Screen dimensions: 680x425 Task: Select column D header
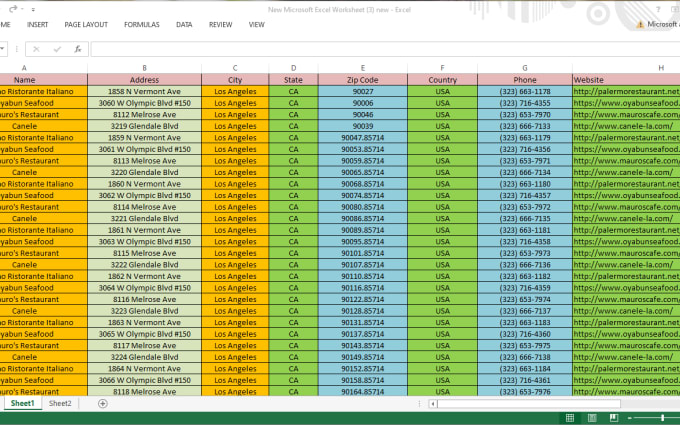click(x=294, y=68)
